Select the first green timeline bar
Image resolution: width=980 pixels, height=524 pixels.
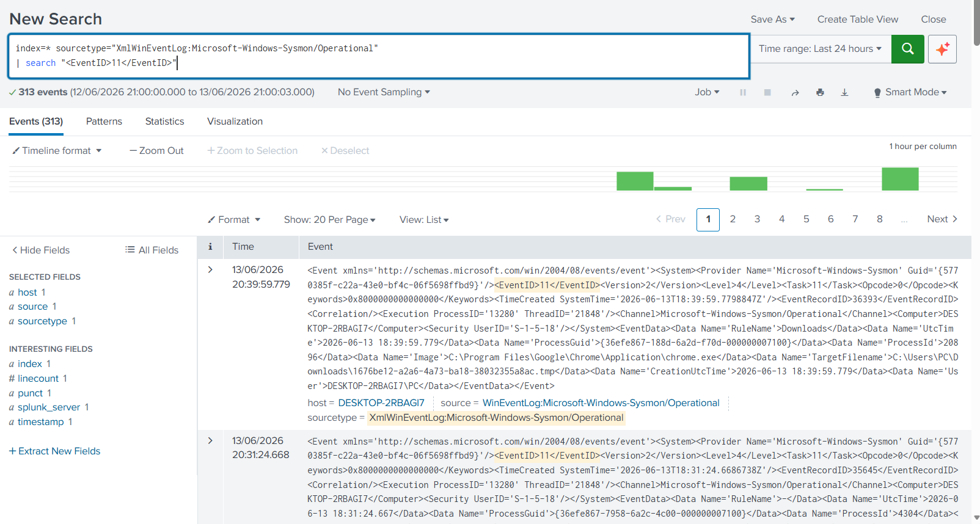tap(635, 181)
